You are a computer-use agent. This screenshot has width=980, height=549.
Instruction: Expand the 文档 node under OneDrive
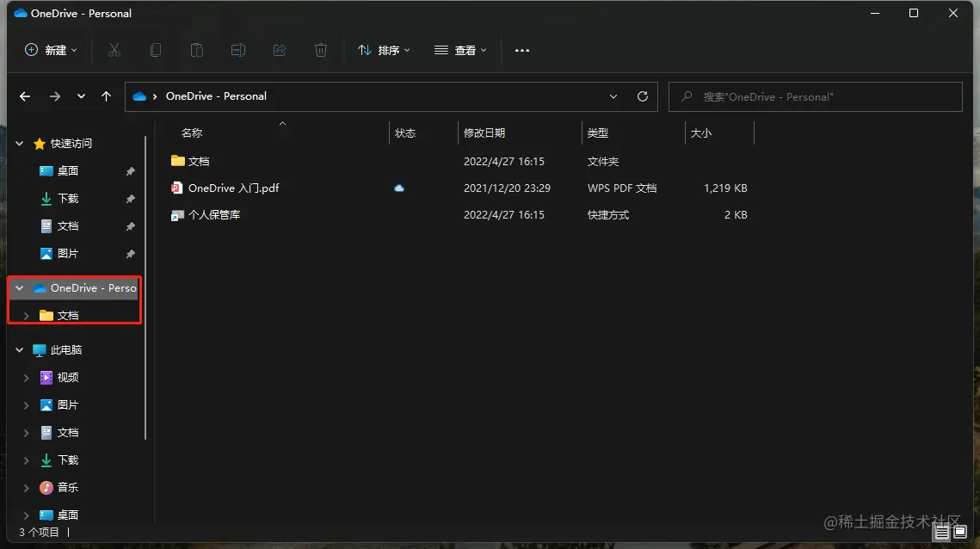click(x=27, y=316)
